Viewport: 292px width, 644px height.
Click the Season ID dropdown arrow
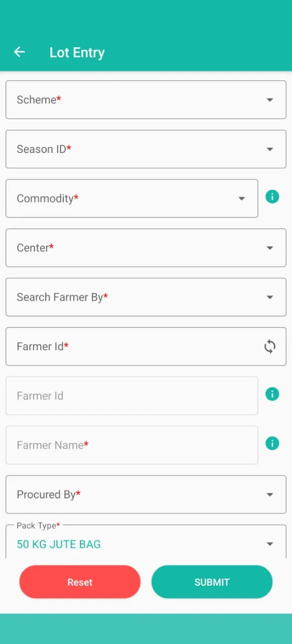tap(270, 149)
